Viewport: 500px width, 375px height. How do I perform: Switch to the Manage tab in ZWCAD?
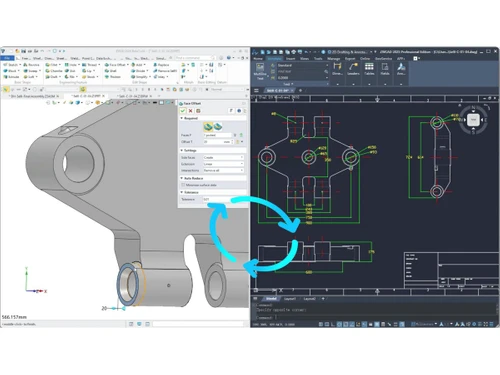[333, 59]
